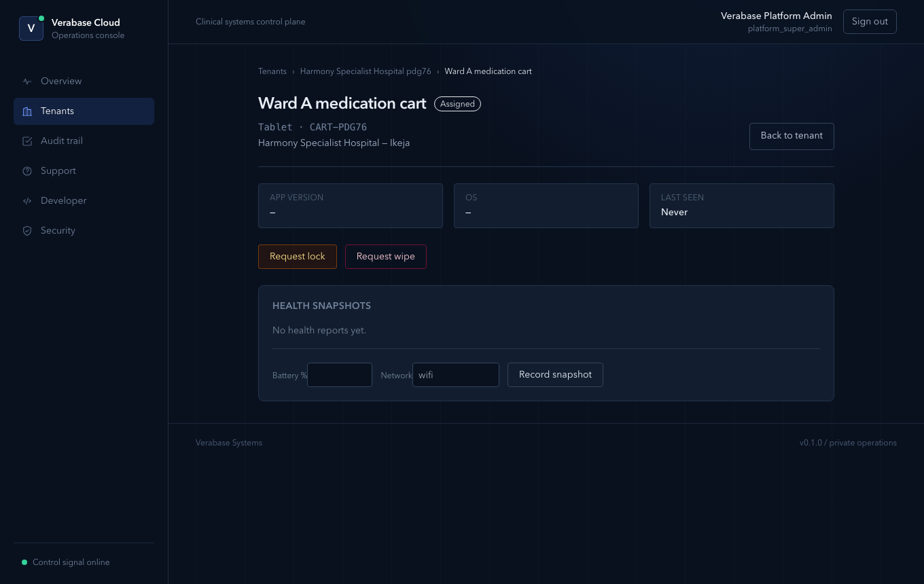Viewport: 924px width, 584px height.
Task: Click the APP VERSION card label
Action: coord(297,198)
